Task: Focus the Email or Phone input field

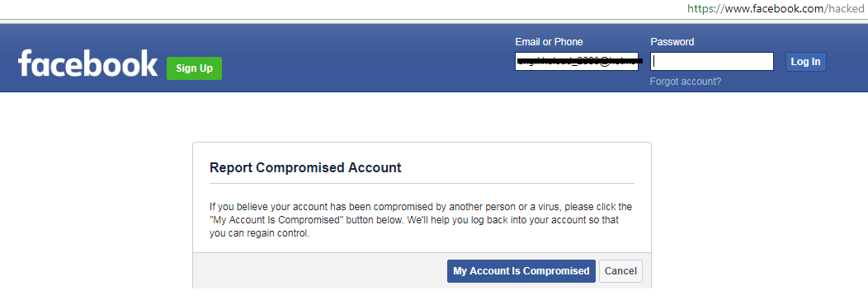Action: (576, 61)
